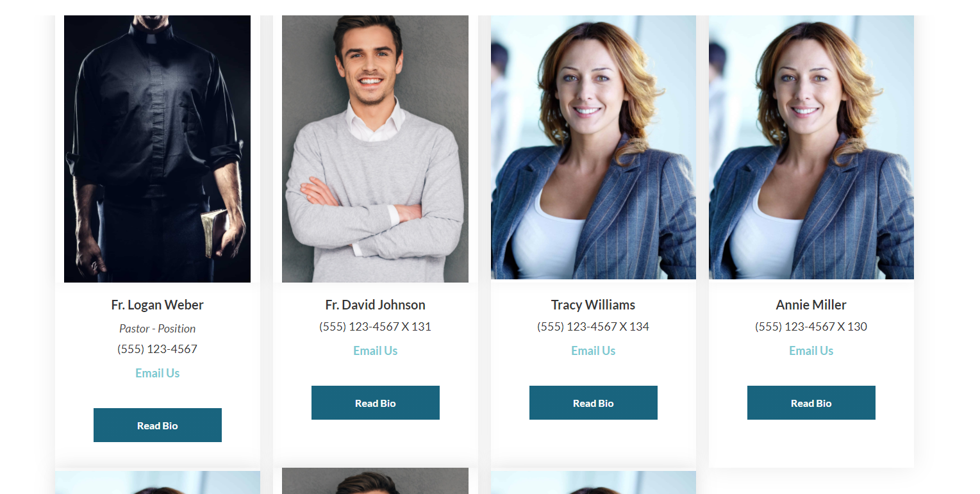Image resolution: width=980 pixels, height=494 pixels.
Task: Open Tracy Williams' Read Bio button
Action: [x=594, y=403]
